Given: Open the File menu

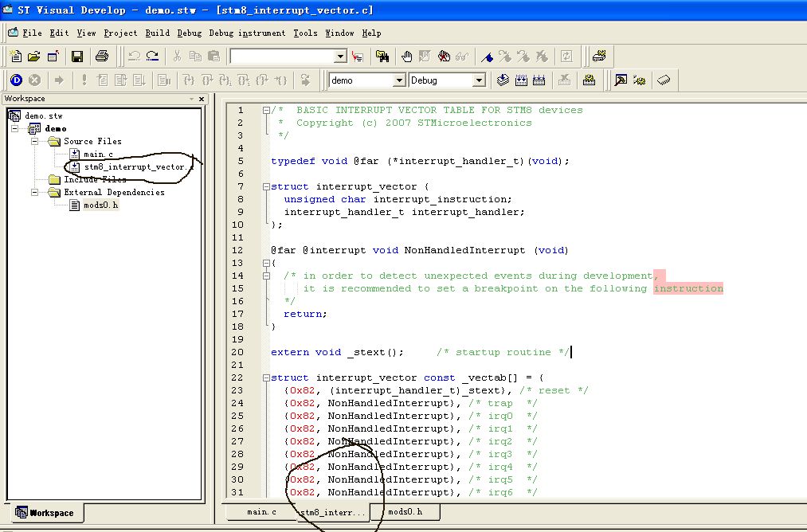Looking at the screenshot, I should coord(32,33).
